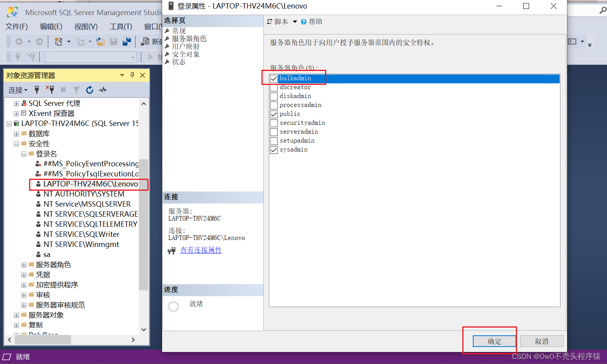Uncheck the sysadmin server role
607x364 pixels.
[274, 150]
